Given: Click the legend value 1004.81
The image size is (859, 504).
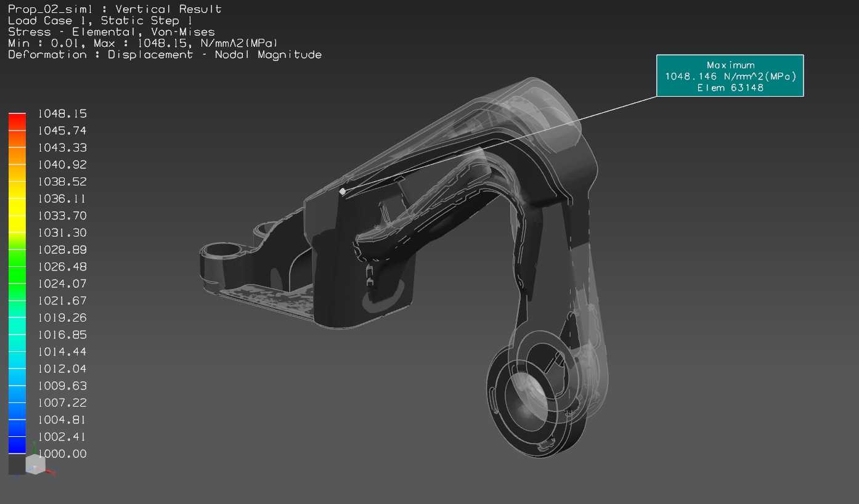Looking at the screenshot, I should tap(62, 420).
